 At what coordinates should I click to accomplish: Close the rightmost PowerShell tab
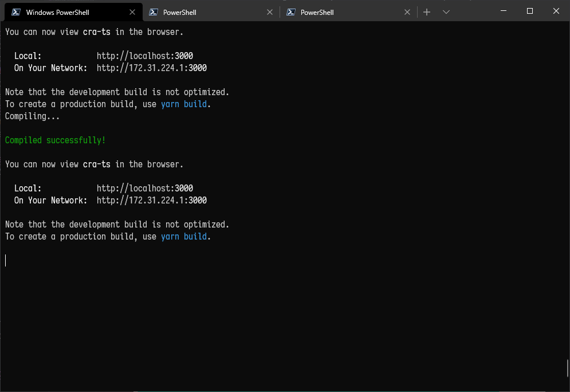(x=407, y=11)
